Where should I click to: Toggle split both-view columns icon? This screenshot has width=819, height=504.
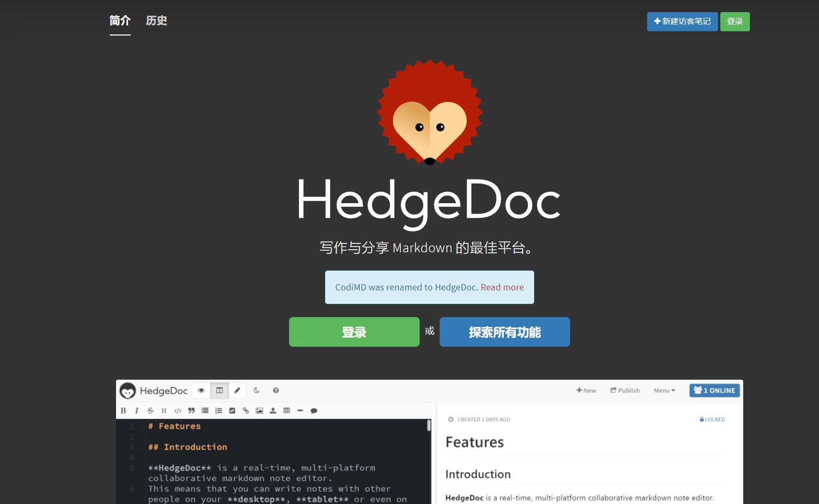point(220,391)
